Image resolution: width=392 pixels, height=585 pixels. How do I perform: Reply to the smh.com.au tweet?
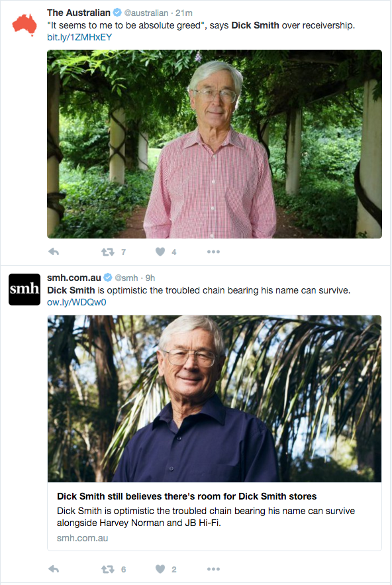tap(54, 569)
